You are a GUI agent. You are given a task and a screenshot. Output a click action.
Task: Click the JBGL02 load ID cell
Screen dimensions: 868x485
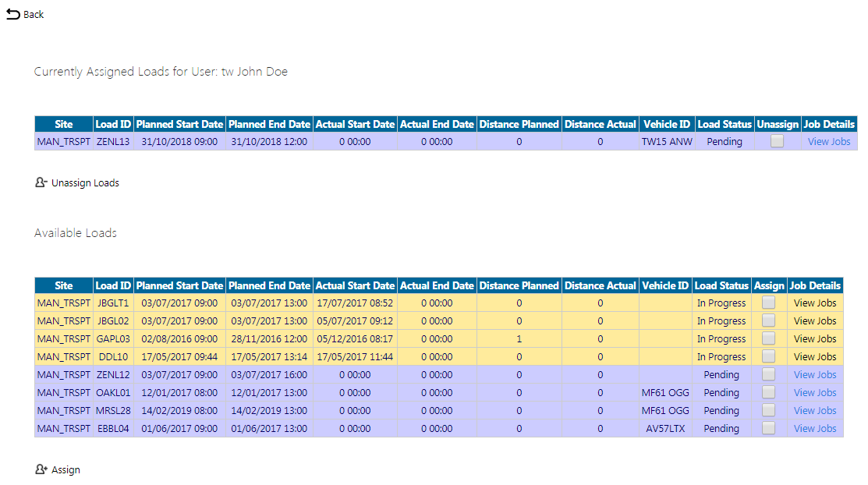(x=113, y=321)
